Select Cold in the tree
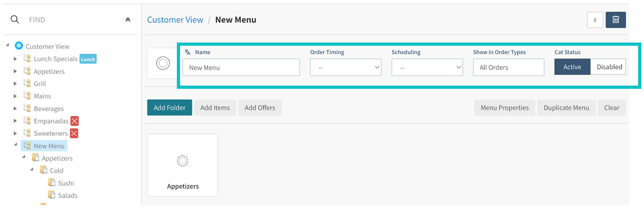Image resolution: width=644 pixels, height=209 pixels. point(56,170)
